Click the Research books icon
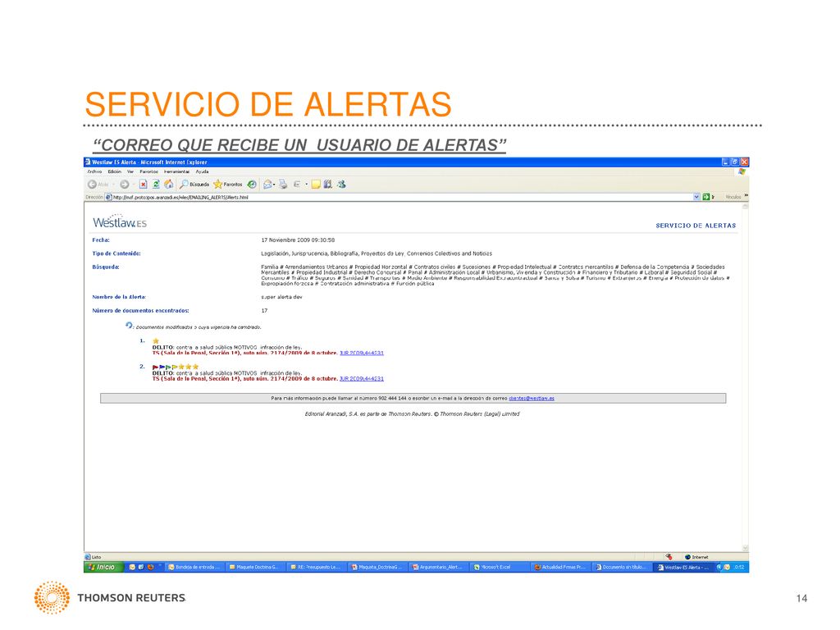This screenshot has width=840, height=630. click(328, 185)
